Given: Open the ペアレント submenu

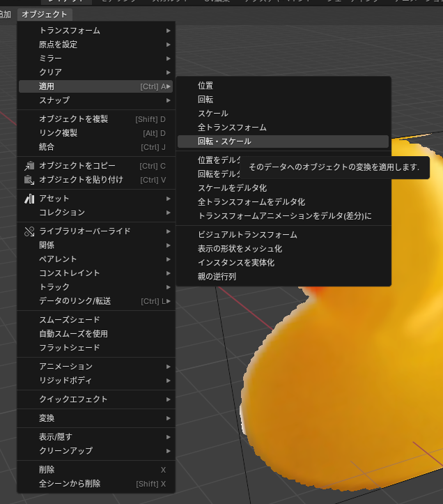Looking at the screenshot, I should [95, 259].
